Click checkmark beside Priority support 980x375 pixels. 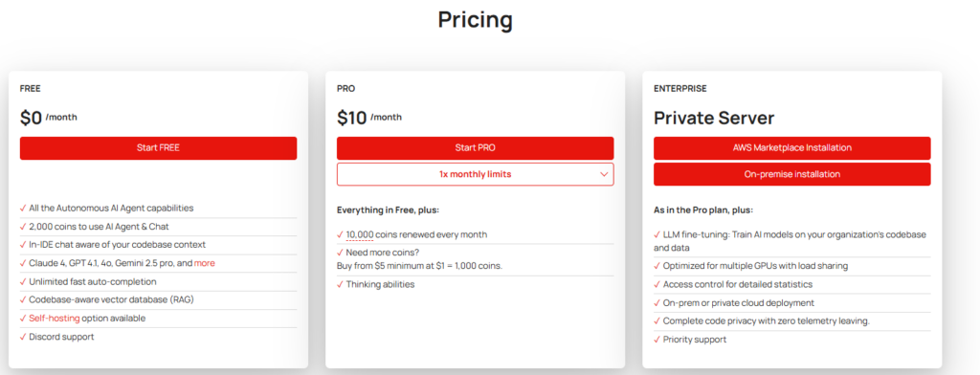pyautogui.click(x=657, y=340)
